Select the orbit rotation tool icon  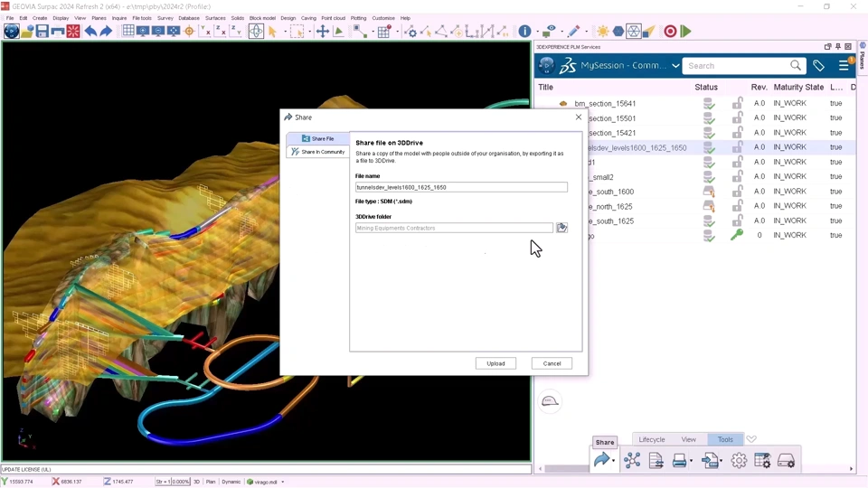[256, 31]
